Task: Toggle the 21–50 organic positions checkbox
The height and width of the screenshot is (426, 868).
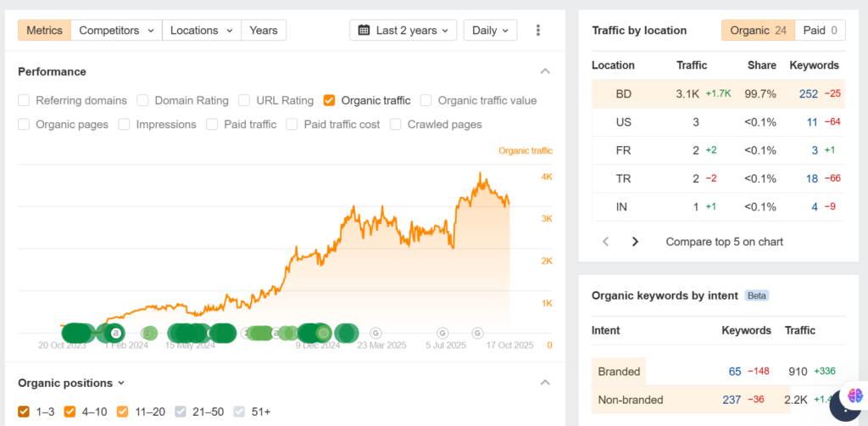Action: pos(181,412)
